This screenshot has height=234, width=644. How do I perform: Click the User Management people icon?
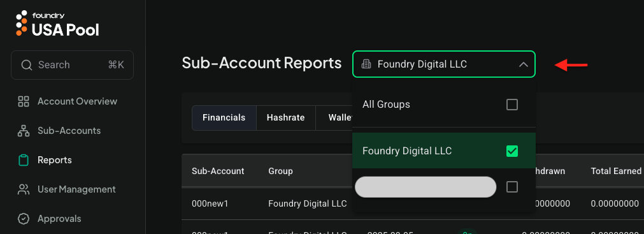[24, 189]
